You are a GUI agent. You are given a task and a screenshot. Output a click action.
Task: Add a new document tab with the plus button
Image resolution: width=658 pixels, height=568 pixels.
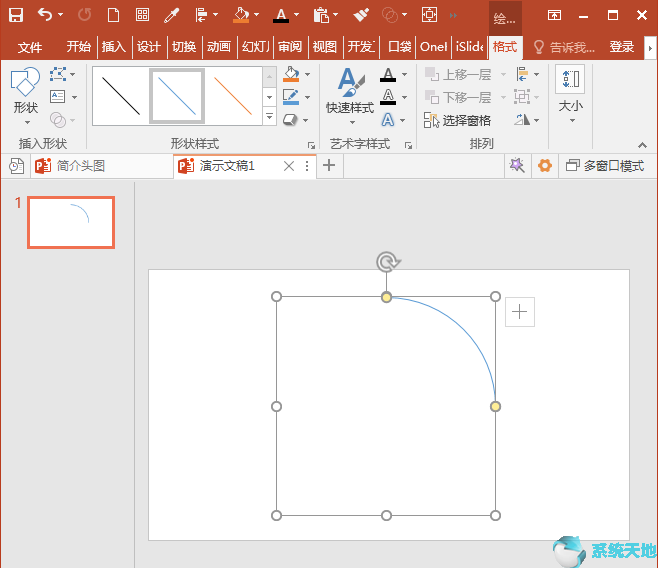coord(329,165)
